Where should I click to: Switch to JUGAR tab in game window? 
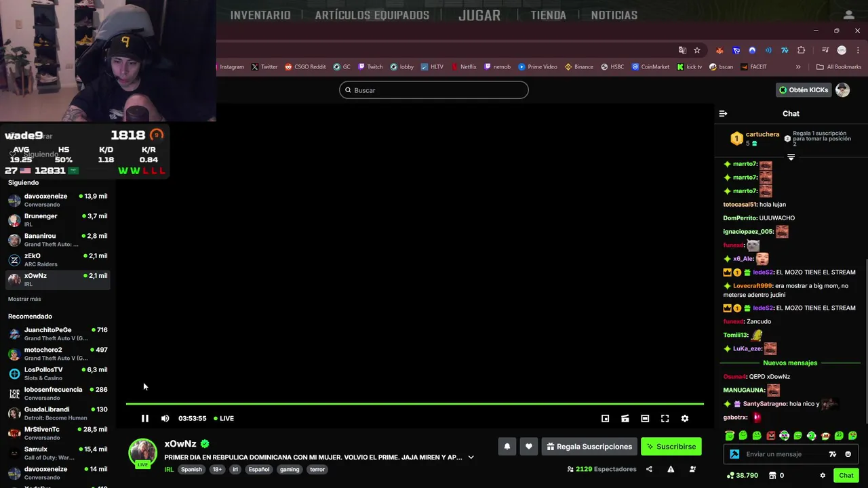pos(479,15)
